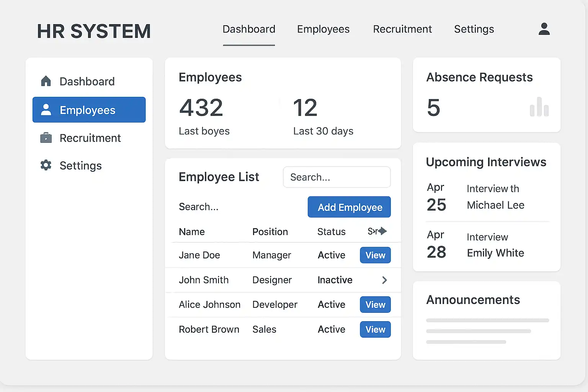Click the gear icon beside Settings
This screenshot has width=588, height=392.
(x=46, y=165)
